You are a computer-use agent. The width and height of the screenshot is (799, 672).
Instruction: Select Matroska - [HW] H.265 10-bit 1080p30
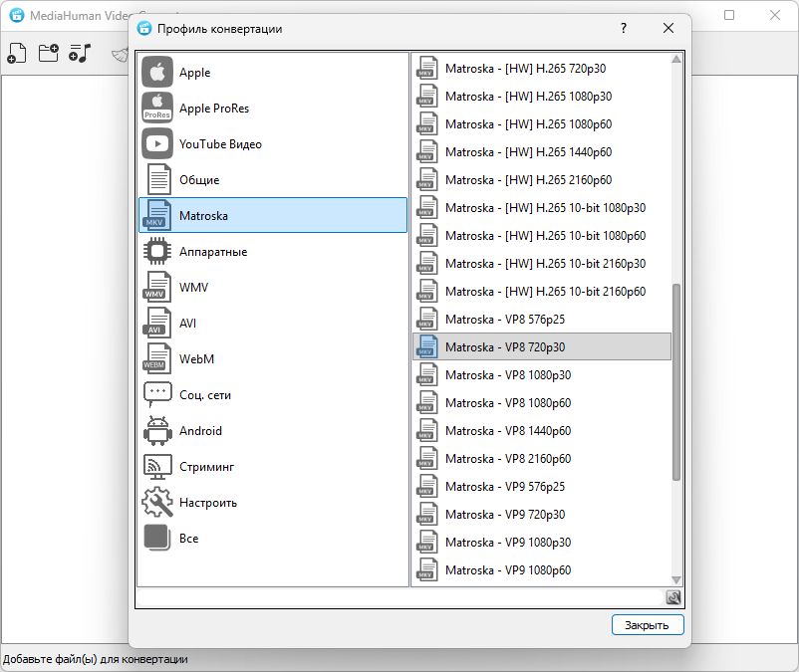[542, 208]
